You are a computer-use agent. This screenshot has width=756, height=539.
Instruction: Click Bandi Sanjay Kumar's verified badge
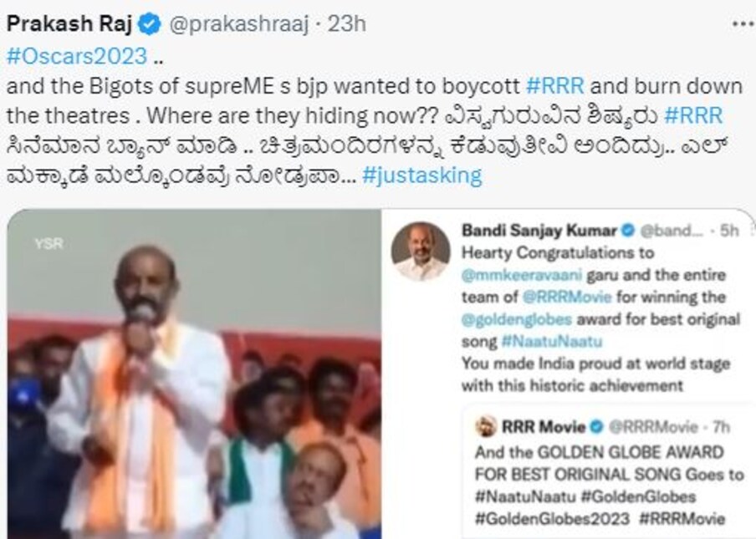[x=628, y=231]
